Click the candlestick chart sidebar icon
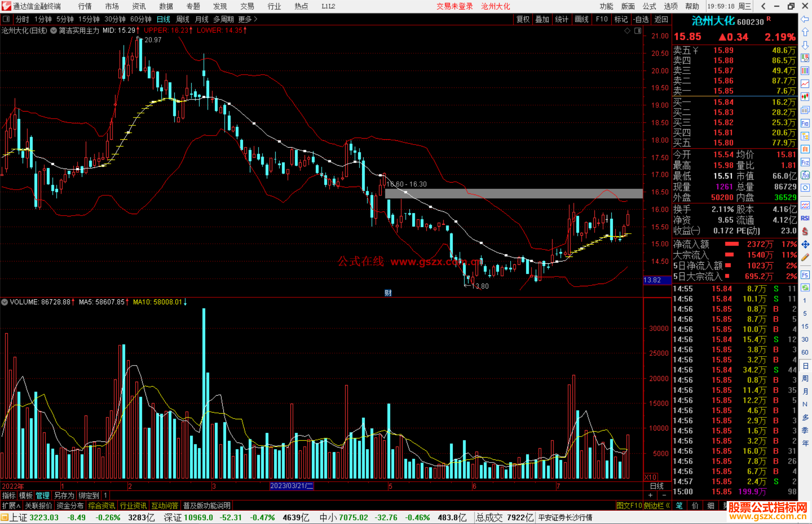 click(805, 97)
